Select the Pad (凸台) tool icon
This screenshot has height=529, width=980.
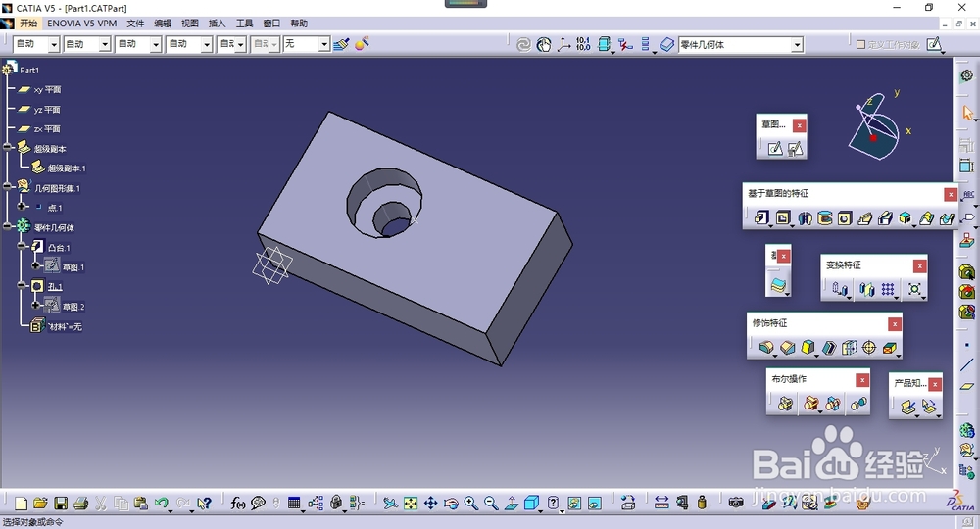[761, 218]
